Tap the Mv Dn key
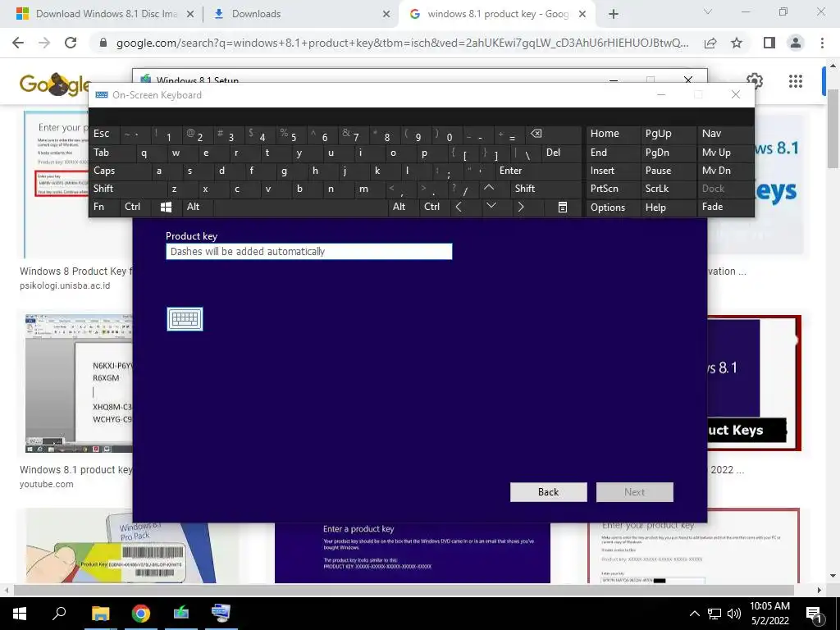The height and width of the screenshot is (630, 840). click(x=725, y=171)
